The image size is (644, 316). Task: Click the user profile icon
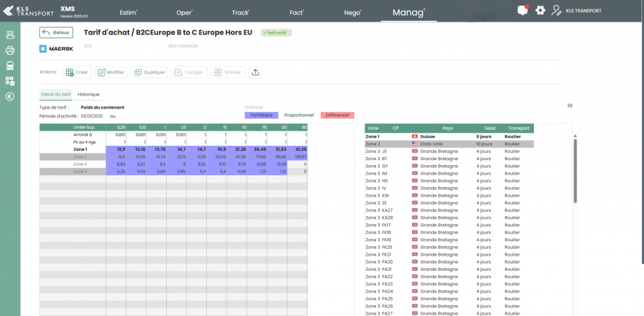[x=556, y=11]
